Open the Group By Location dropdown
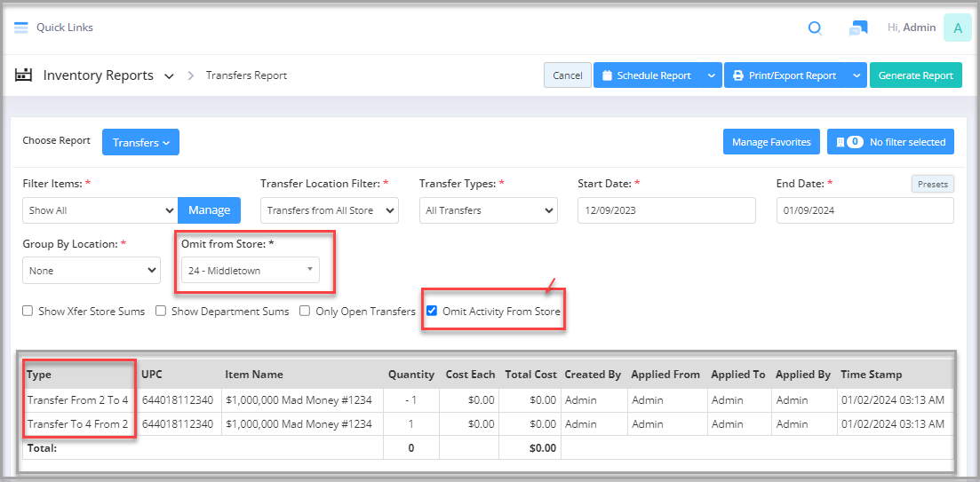980x482 pixels. (92, 271)
